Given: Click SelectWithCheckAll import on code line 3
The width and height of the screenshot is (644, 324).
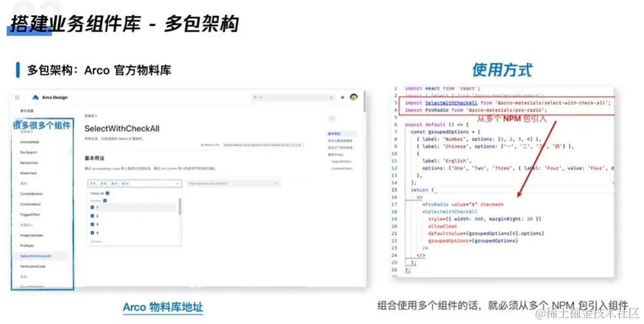Looking at the screenshot, I should [451, 103].
